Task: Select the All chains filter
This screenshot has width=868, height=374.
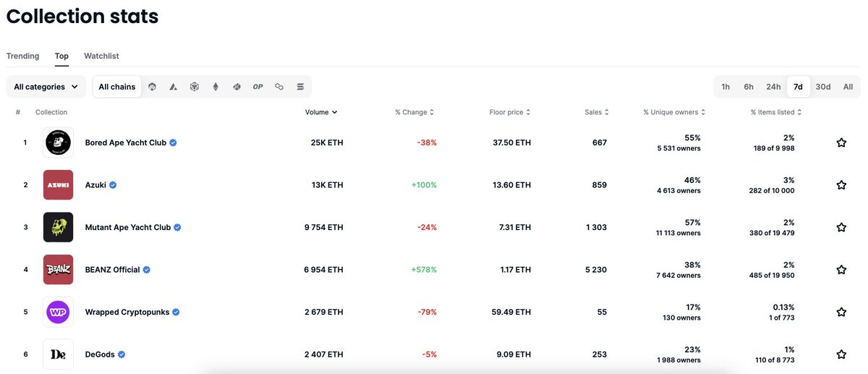Action: point(117,87)
